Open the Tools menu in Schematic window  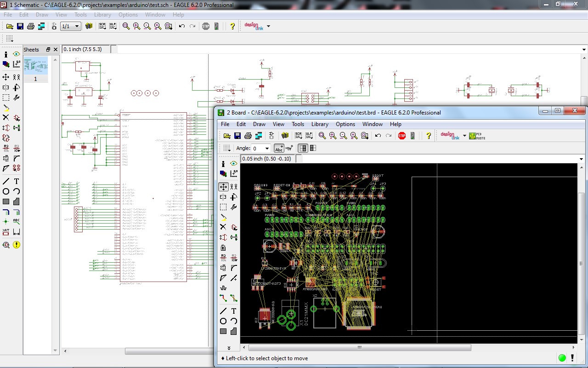pos(80,15)
